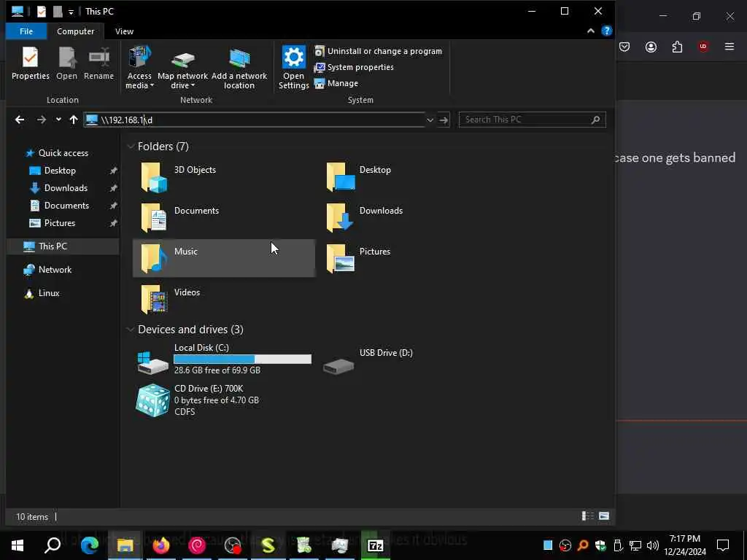Select Linux in the sidebar

[42, 293]
